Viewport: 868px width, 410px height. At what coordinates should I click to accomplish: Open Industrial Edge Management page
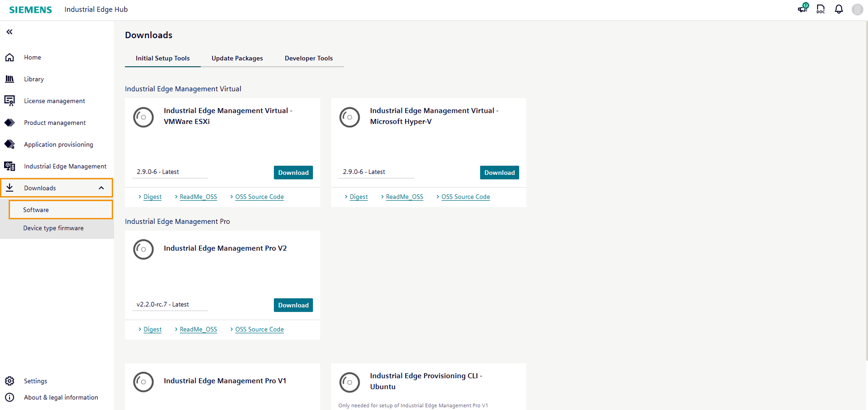click(65, 166)
